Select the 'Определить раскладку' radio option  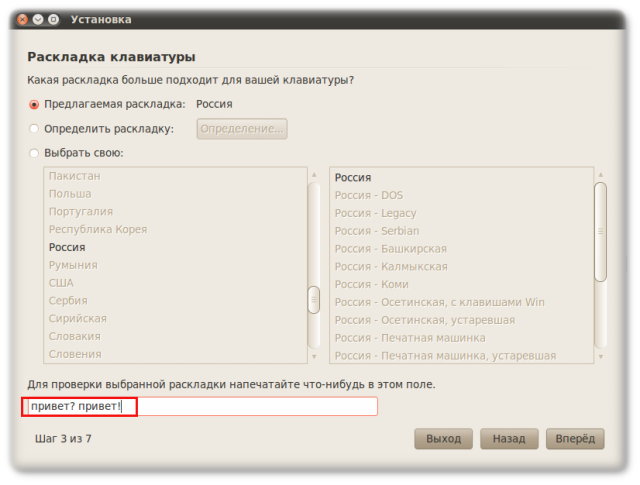pyautogui.click(x=35, y=129)
